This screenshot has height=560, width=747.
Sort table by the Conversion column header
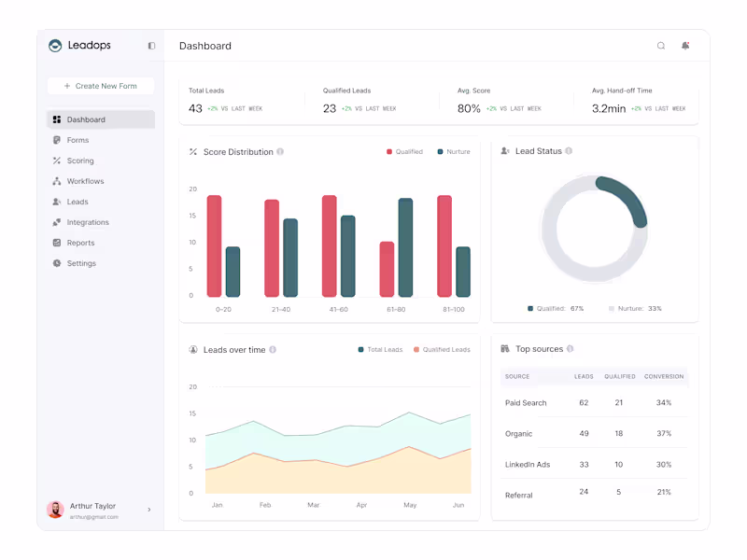(x=664, y=376)
